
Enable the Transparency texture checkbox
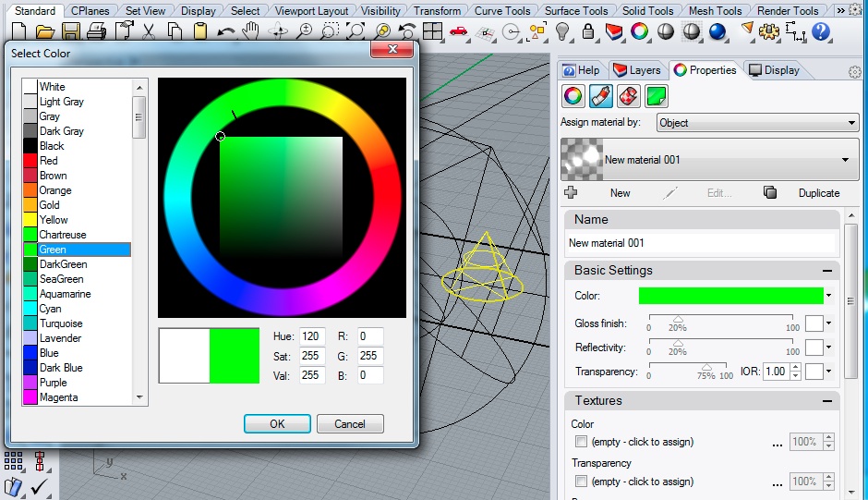(x=581, y=481)
